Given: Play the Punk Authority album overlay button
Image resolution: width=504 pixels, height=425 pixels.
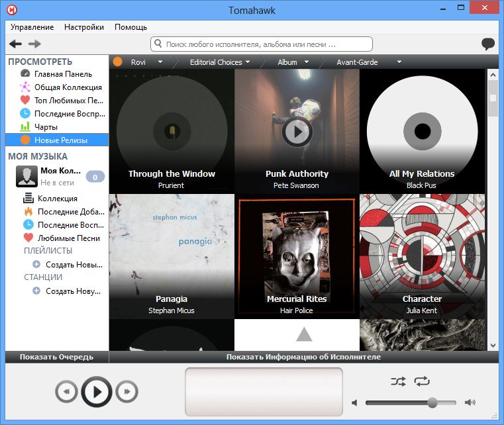Looking at the screenshot, I should 297,131.
